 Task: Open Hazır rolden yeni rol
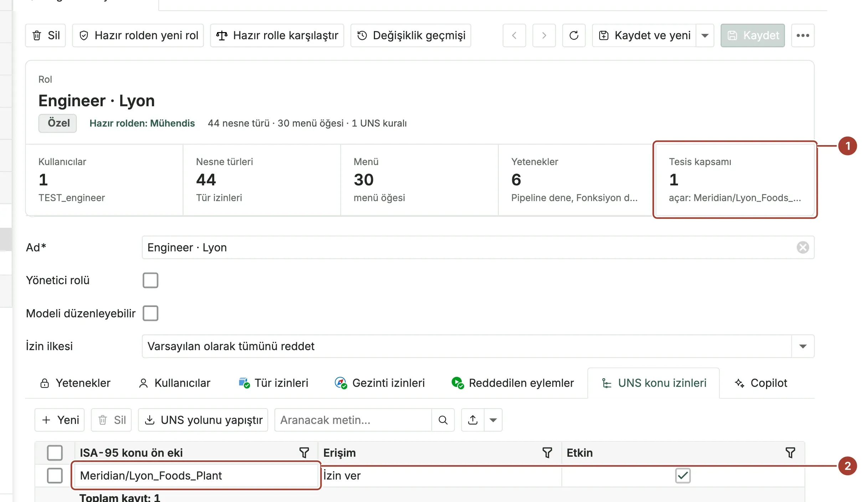coord(138,35)
